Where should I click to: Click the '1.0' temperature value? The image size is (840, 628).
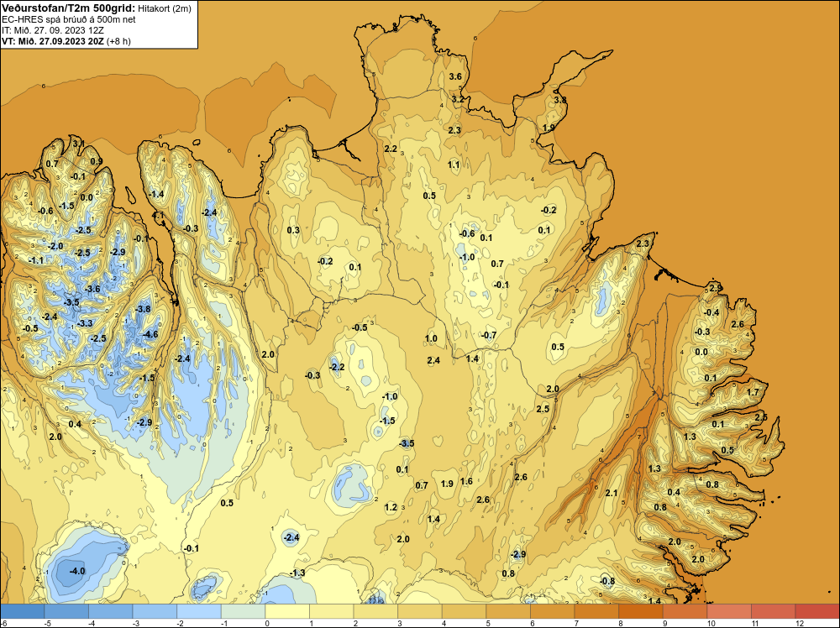click(x=431, y=338)
